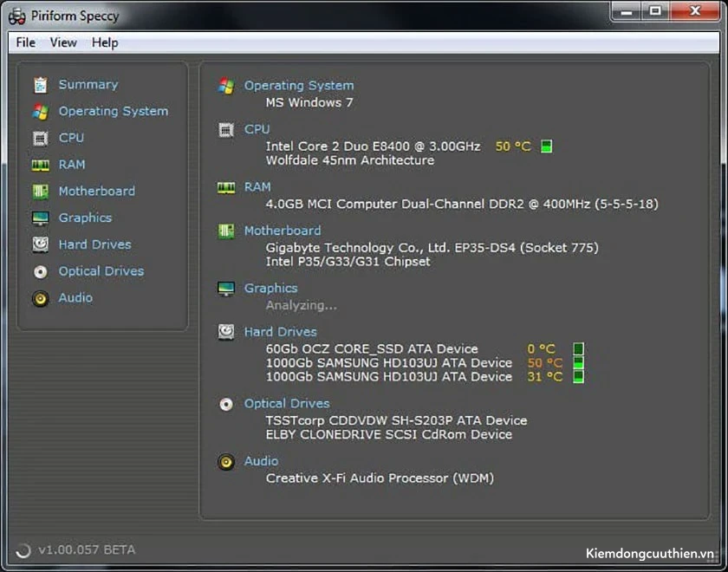
Task: Click the Windows flag icon in the summary panel
Action: click(x=226, y=86)
